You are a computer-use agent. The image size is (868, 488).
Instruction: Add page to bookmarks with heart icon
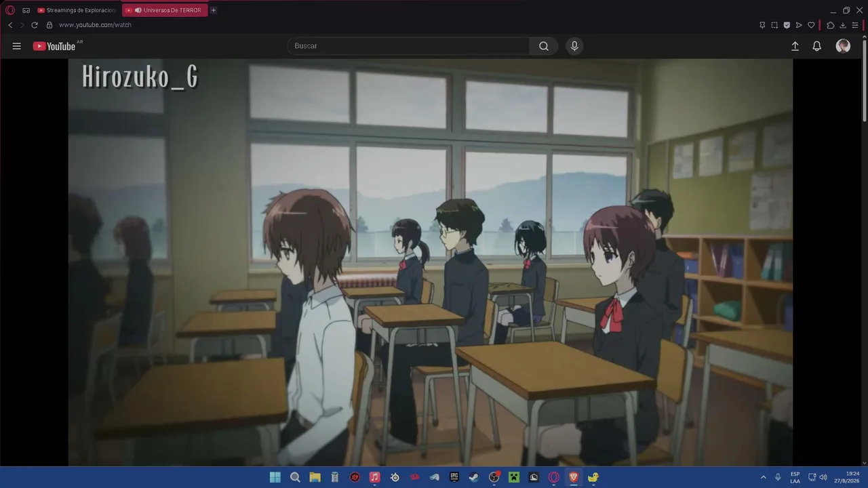pyautogui.click(x=811, y=25)
